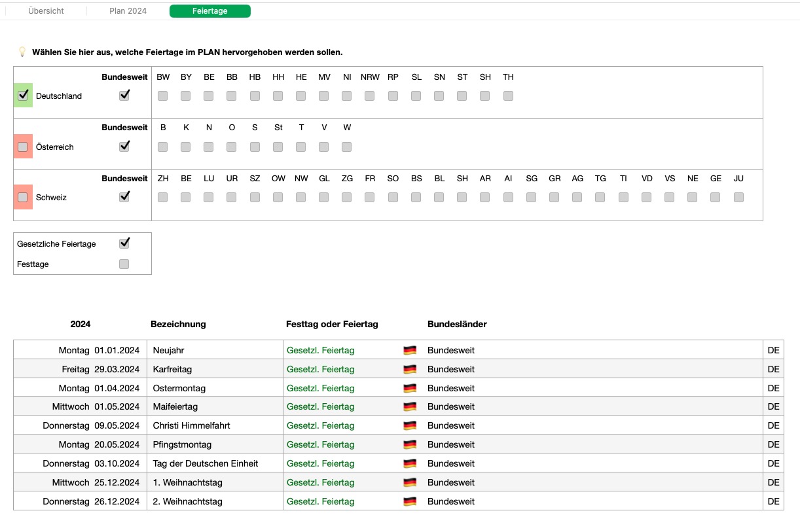Open the Plan 2024 tab

click(128, 11)
